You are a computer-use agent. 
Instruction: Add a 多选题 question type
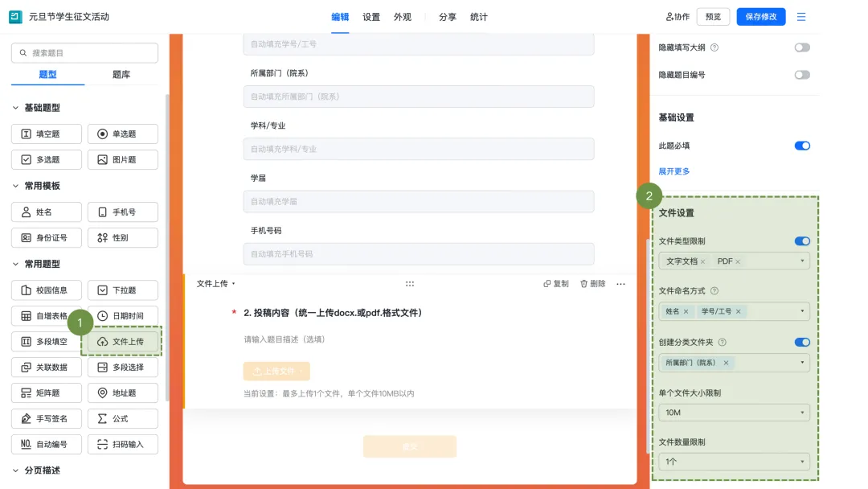(x=47, y=159)
